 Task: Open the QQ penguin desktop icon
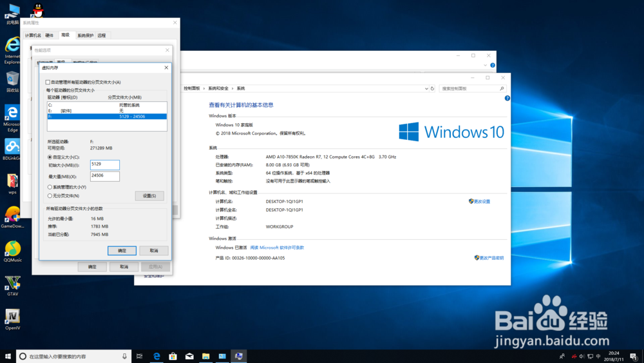point(38,10)
